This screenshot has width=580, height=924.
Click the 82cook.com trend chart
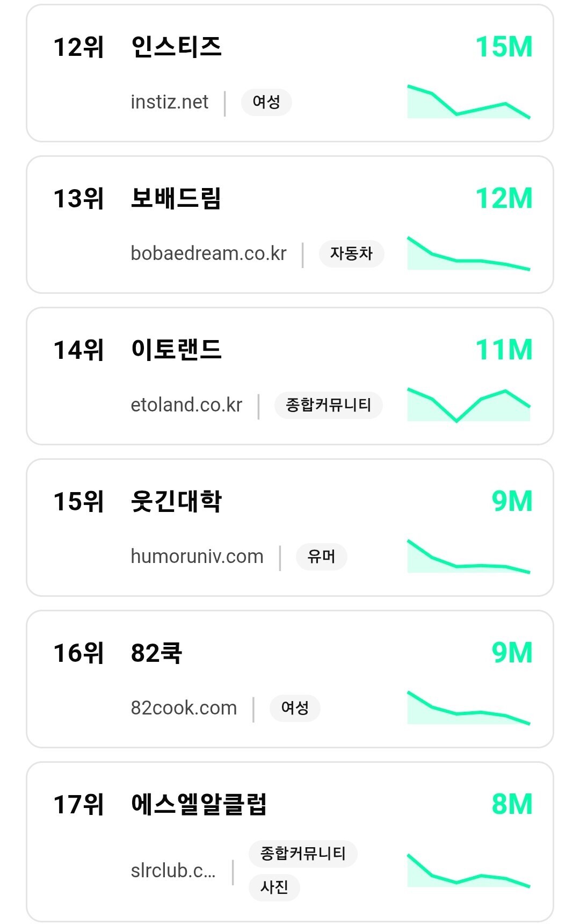click(468, 708)
